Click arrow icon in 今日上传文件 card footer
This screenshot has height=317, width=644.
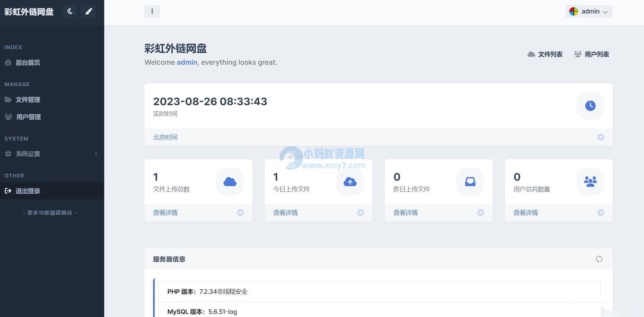pyautogui.click(x=360, y=213)
